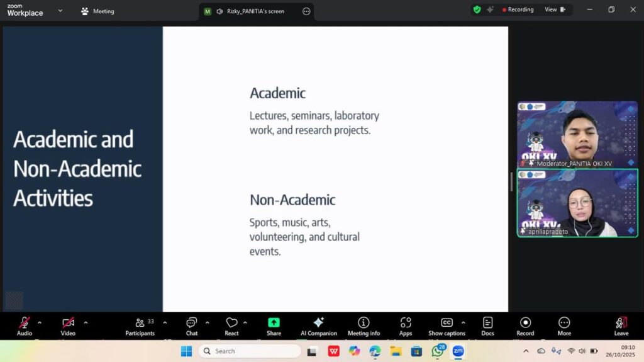The width and height of the screenshot is (644, 362).
Task: Click the Windows taskbar Search box
Action: [x=250, y=351]
